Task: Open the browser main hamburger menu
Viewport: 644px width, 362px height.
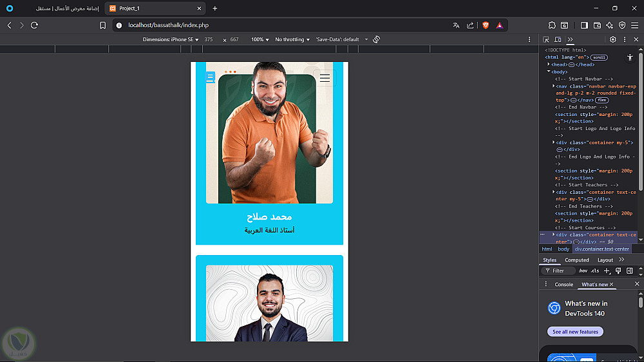Action: [634, 25]
